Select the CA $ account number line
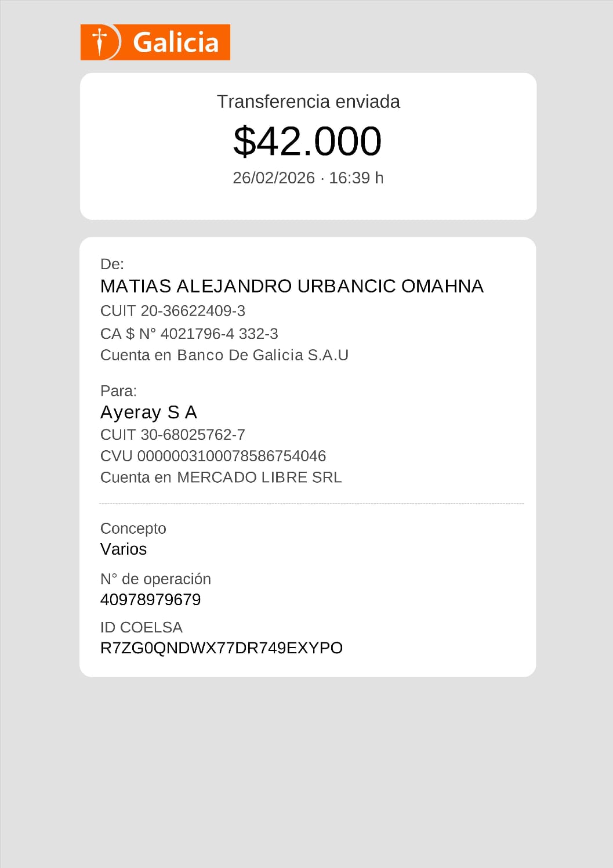The height and width of the screenshot is (868, 613). point(189,334)
